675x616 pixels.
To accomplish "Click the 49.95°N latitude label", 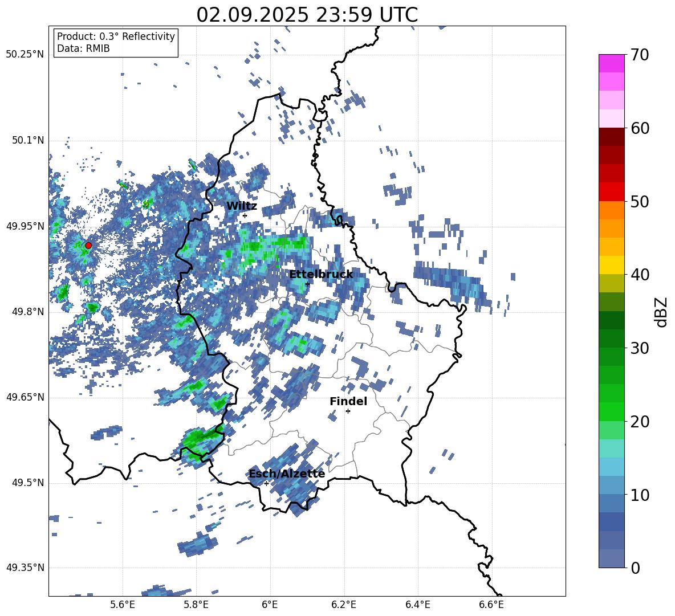I will tap(25, 226).
